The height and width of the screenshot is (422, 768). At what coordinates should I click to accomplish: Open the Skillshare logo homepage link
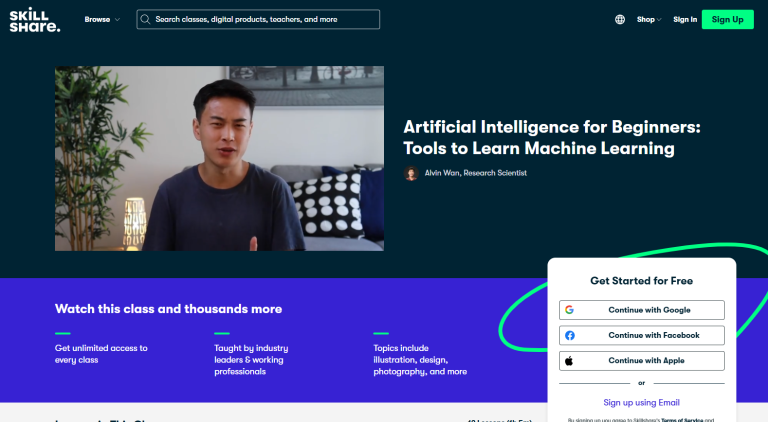click(x=35, y=20)
